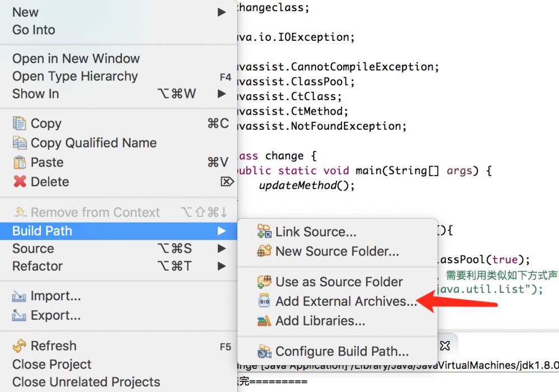Expand the Show In submenu arrow

tap(222, 94)
